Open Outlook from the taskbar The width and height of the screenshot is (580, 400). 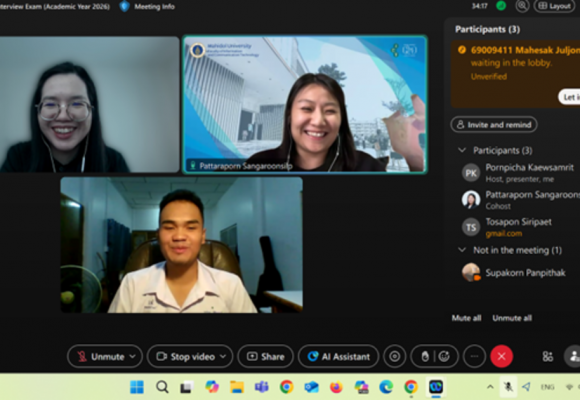311,387
